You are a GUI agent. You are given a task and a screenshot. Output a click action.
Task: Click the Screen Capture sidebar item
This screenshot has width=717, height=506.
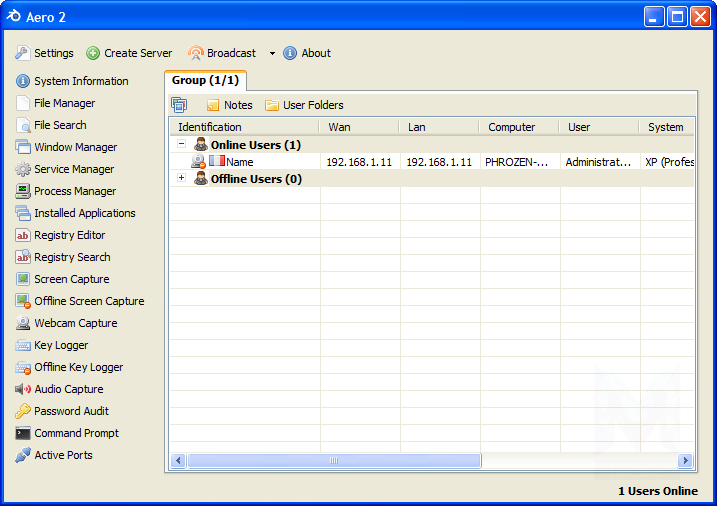click(71, 279)
